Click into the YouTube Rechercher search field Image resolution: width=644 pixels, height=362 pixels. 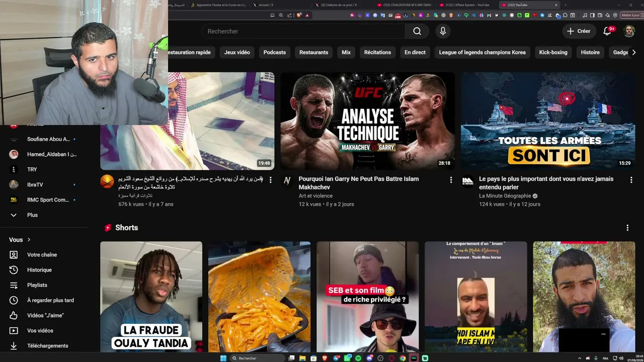point(303,31)
